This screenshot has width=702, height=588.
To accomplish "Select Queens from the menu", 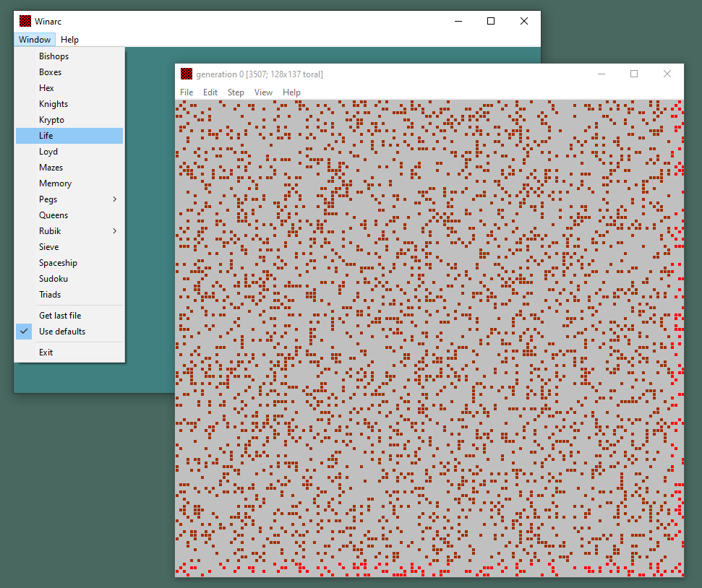I will 69,215.
